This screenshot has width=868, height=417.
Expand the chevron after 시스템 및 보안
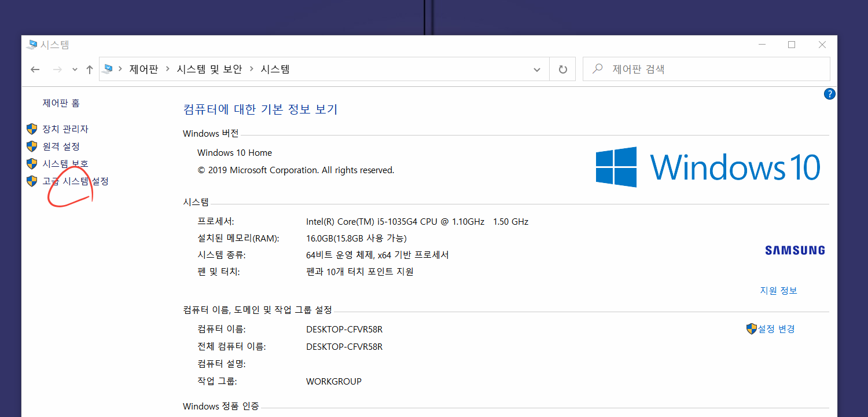point(252,69)
